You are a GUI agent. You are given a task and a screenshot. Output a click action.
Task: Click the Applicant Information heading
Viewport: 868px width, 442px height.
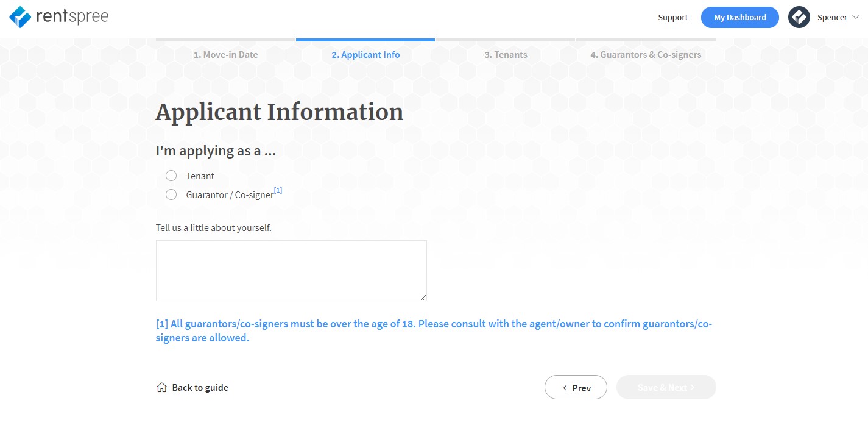pyautogui.click(x=280, y=112)
